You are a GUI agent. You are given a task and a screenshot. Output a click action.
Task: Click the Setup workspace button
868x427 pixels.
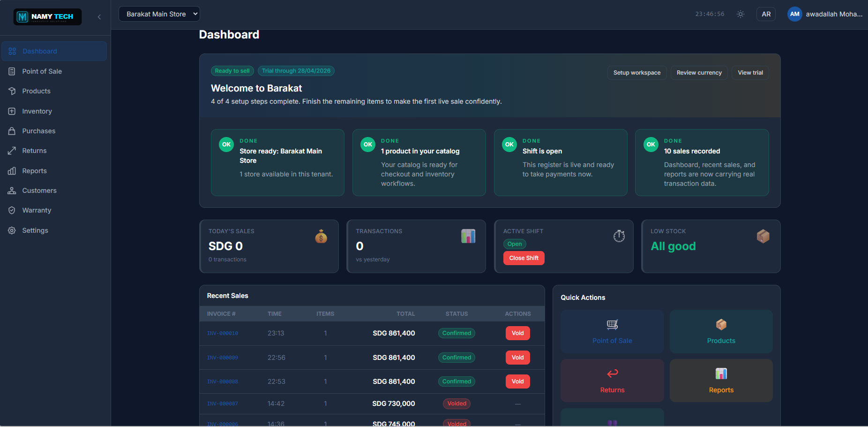637,73
